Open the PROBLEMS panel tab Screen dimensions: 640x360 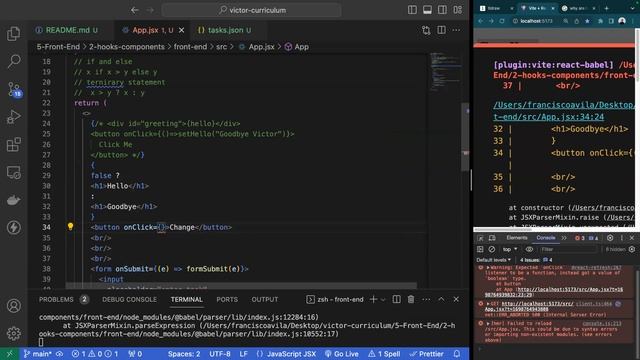[63, 299]
